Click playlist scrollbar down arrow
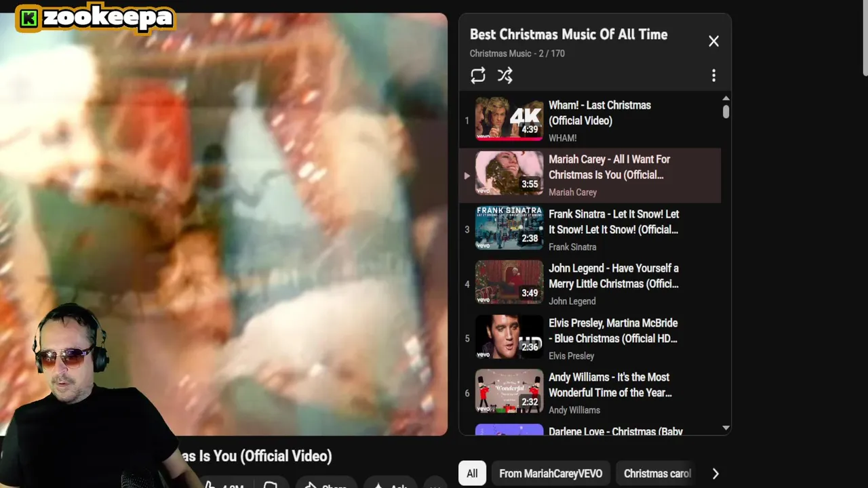This screenshot has height=488, width=868. tap(726, 428)
